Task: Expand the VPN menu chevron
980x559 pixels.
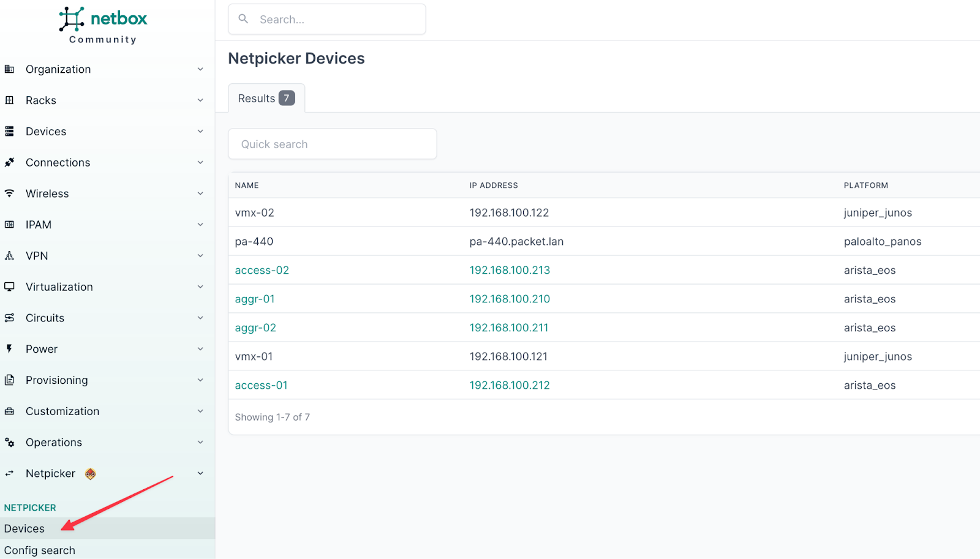Action: pos(200,256)
